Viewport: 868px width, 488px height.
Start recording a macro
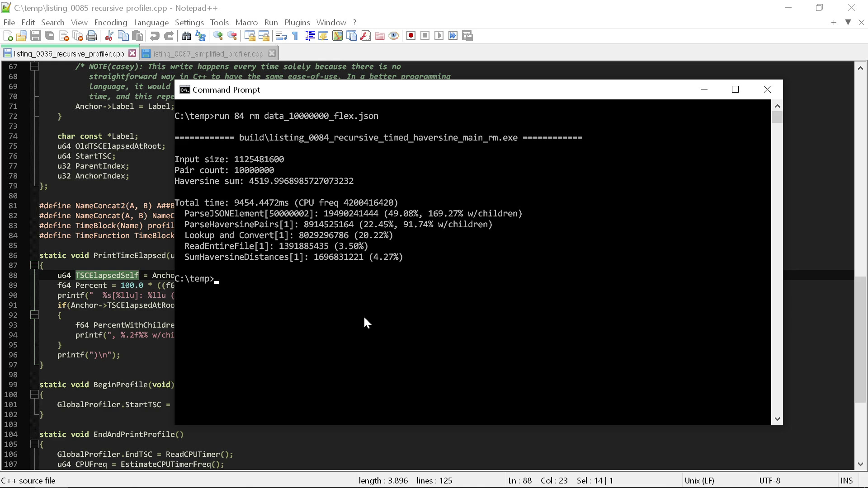click(411, 35)
